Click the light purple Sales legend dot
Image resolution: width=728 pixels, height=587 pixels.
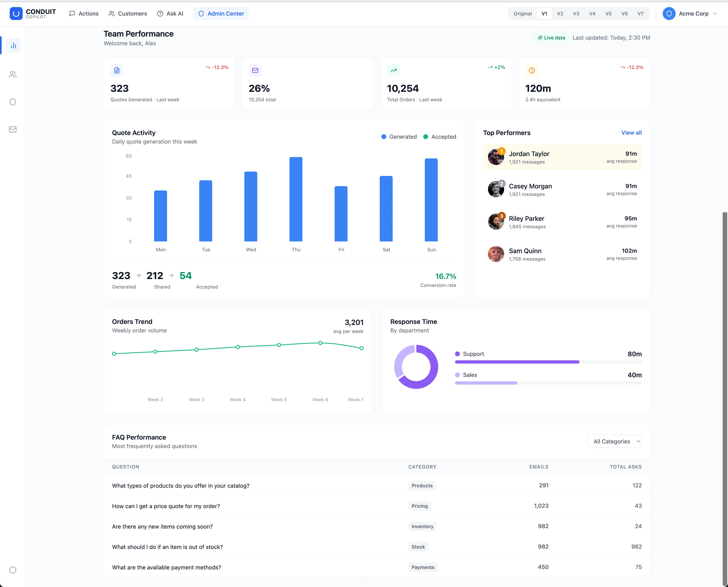457,375
